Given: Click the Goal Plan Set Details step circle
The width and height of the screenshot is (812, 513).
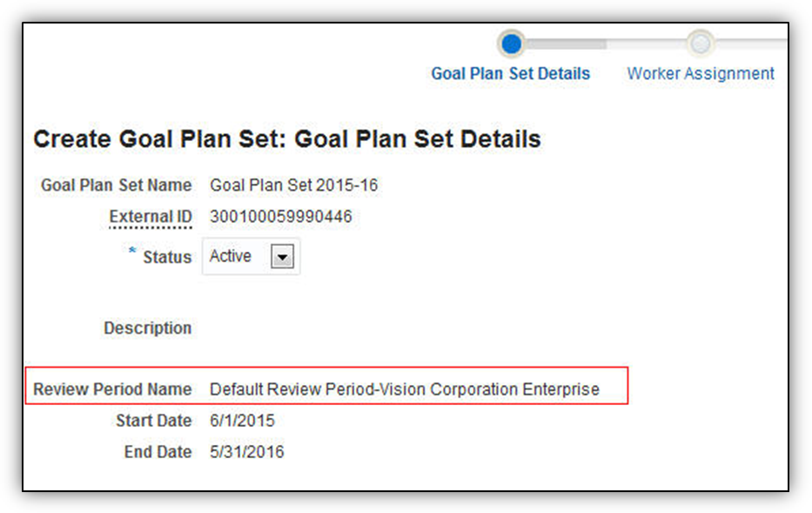Looking at the screenshot, I should 512,43.
